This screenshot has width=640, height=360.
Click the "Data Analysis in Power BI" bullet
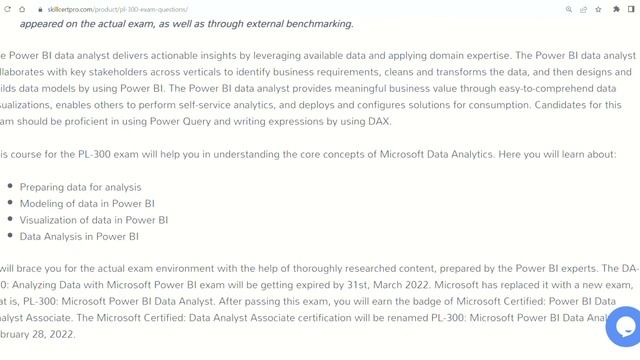pos(79,236)
